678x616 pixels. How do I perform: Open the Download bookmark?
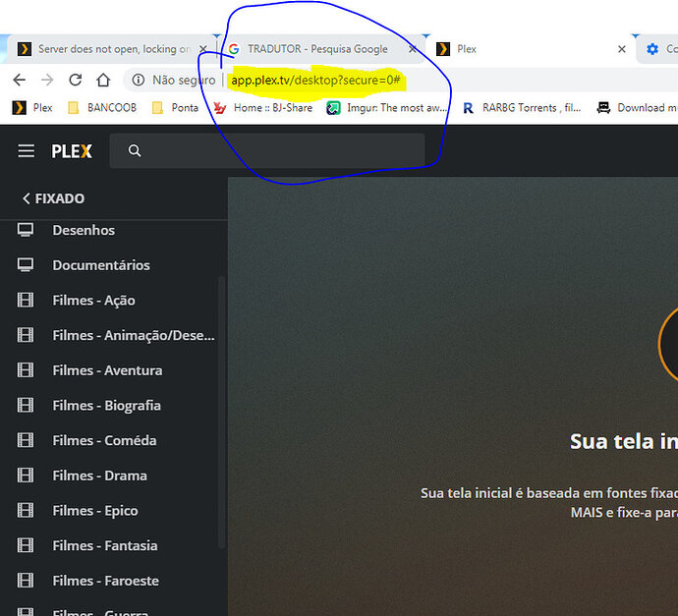637,108
